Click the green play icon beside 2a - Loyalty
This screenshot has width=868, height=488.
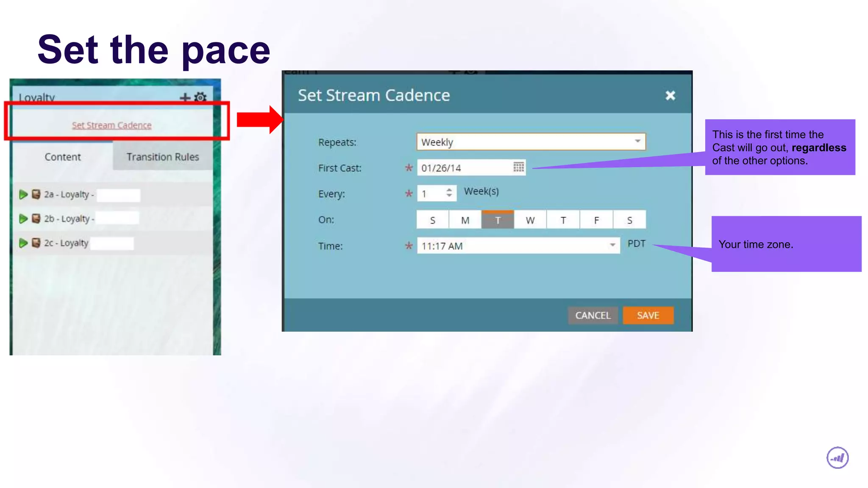click(23, 194)
